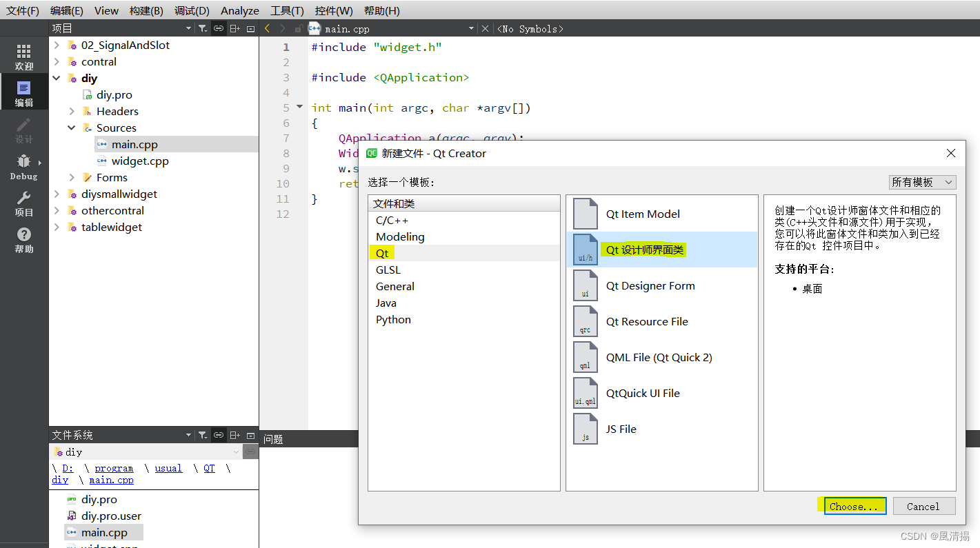980x548 pixels.
Task: Switch to 编辑 (Edit) mode
Action: [24, 93]
